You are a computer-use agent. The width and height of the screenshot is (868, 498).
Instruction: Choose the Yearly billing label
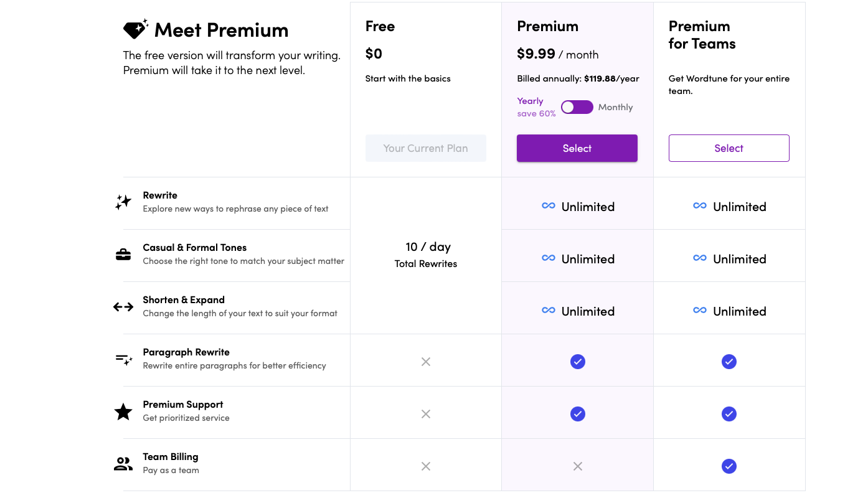(x=530, y=101)
